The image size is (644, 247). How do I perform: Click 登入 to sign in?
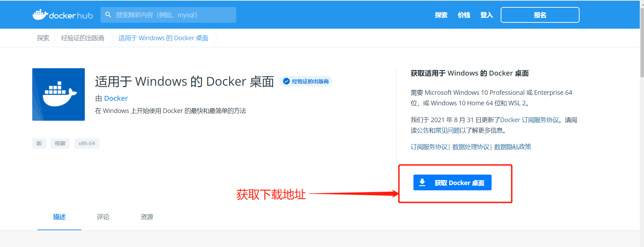487,15
